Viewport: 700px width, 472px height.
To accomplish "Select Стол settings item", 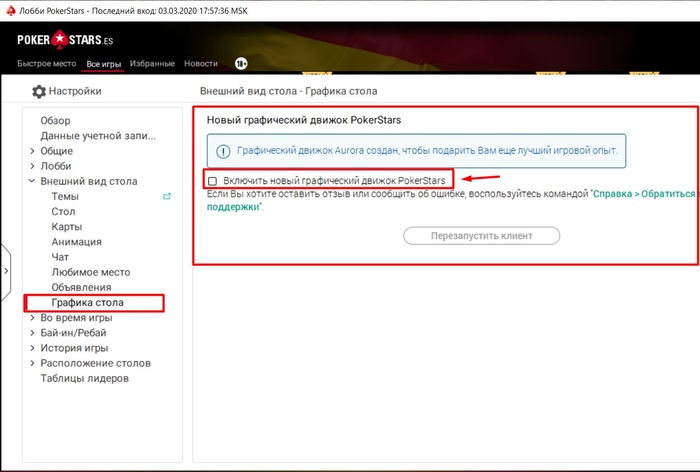I will coord(63,212).
